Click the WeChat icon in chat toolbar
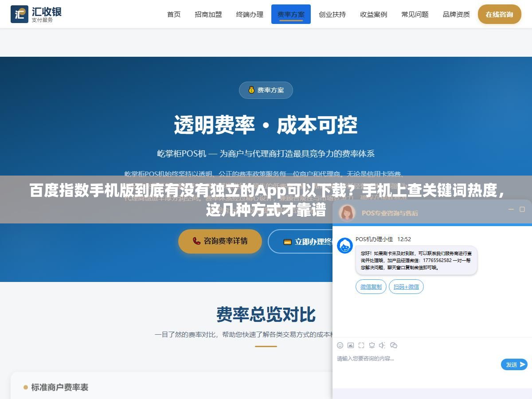Screen dimensions: 532x399 click(394, 345)
